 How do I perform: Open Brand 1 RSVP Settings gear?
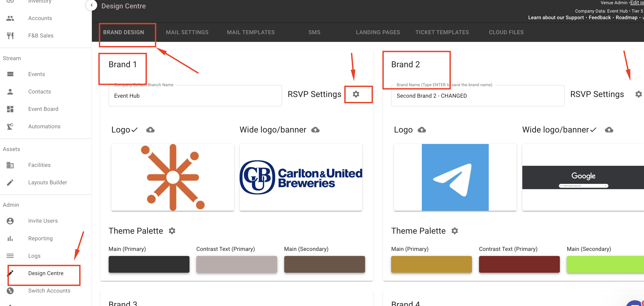point(356,94)
